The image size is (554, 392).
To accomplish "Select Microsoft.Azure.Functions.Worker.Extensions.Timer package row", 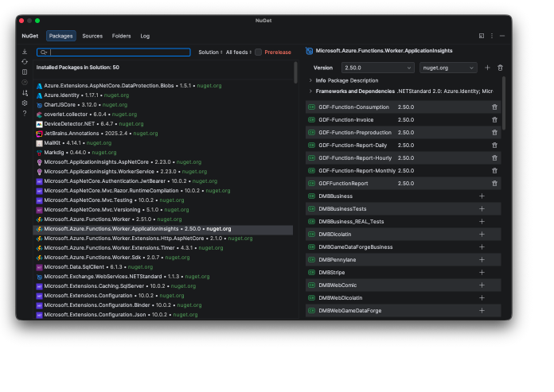I will [x=163, y=248].
